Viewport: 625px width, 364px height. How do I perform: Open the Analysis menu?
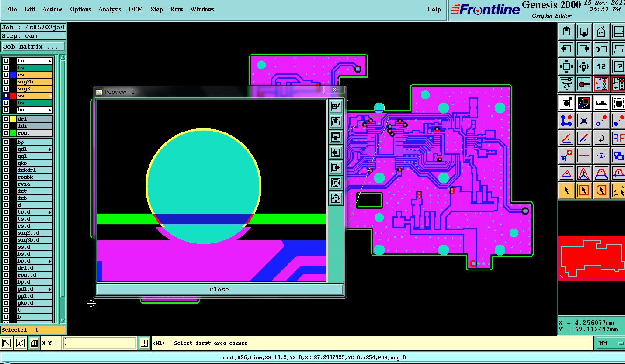pos(110,9)
